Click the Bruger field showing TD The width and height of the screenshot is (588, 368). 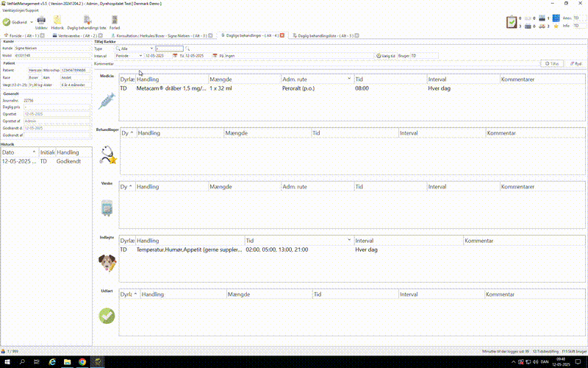[x=424, y=56]
